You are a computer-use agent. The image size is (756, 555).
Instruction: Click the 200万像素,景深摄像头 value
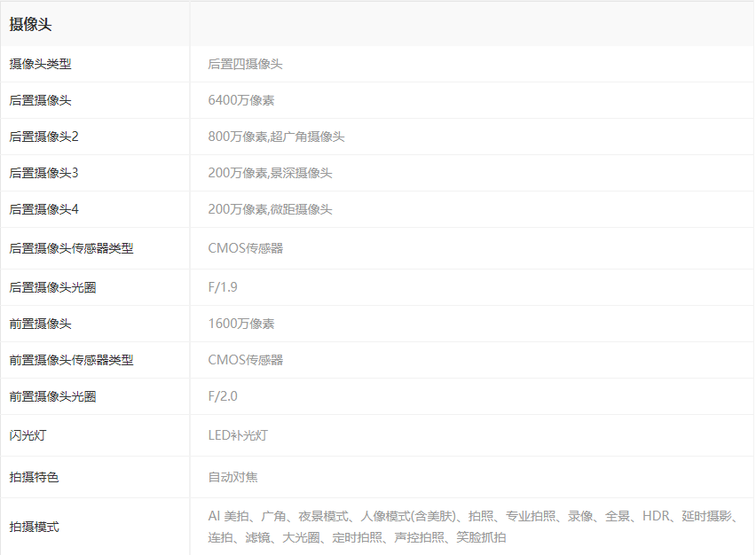coord(270,173)
